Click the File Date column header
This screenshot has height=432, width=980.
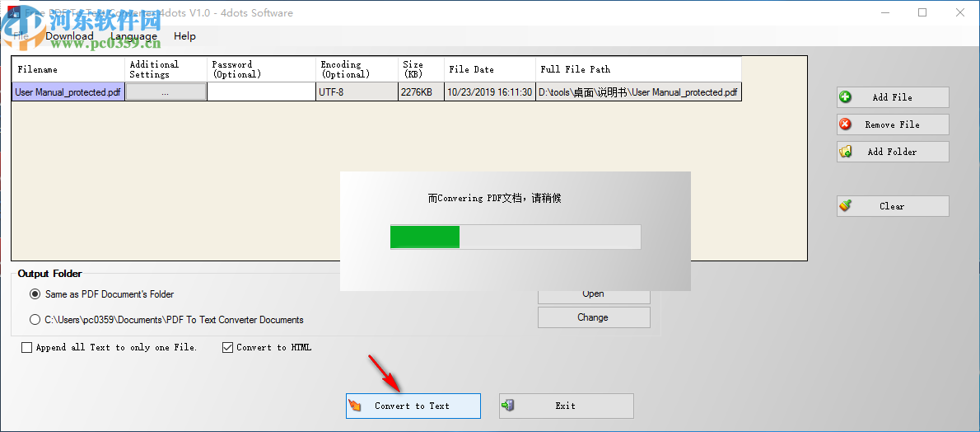[x=490, y=69]
